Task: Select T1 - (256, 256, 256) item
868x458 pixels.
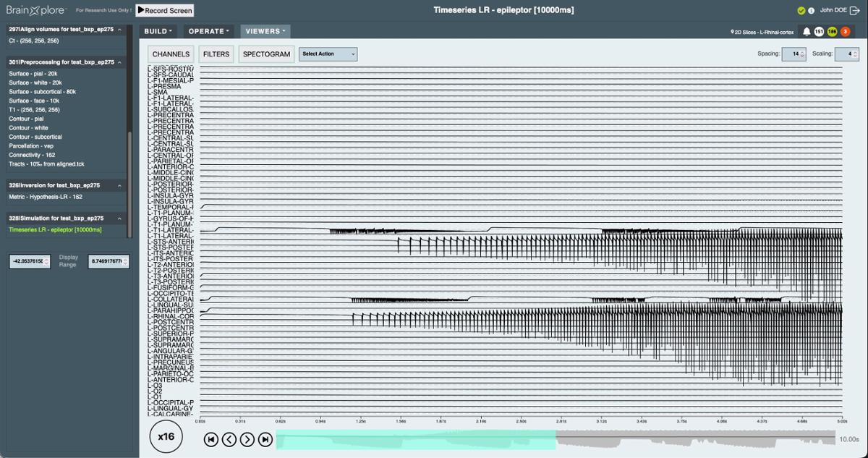Action: (x=34, y=110)
